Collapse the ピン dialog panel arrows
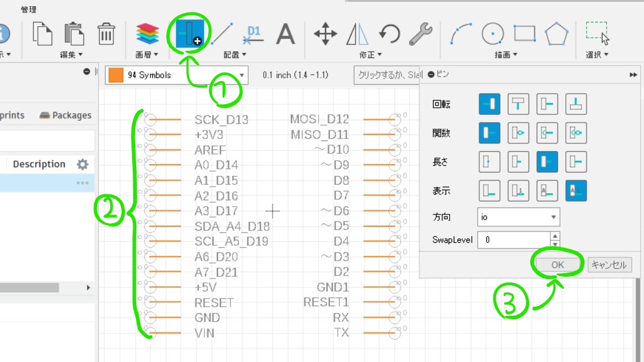The width and height of the screenshot is (644, 362). click(633, 75)
